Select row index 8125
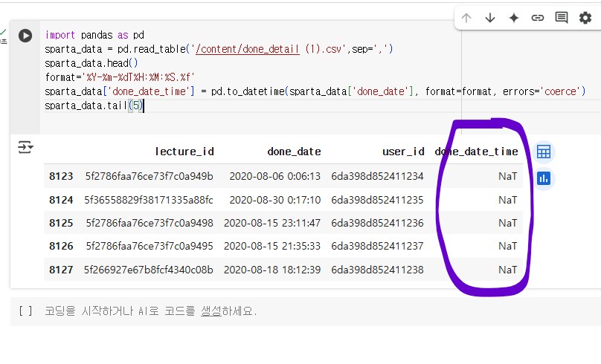 click(61, 223)
